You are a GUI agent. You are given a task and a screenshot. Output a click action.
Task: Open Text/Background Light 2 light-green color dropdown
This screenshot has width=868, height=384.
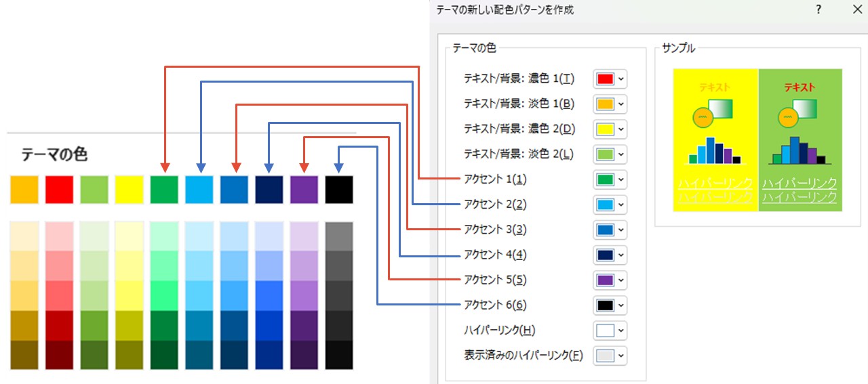click(x=610, y=154)
